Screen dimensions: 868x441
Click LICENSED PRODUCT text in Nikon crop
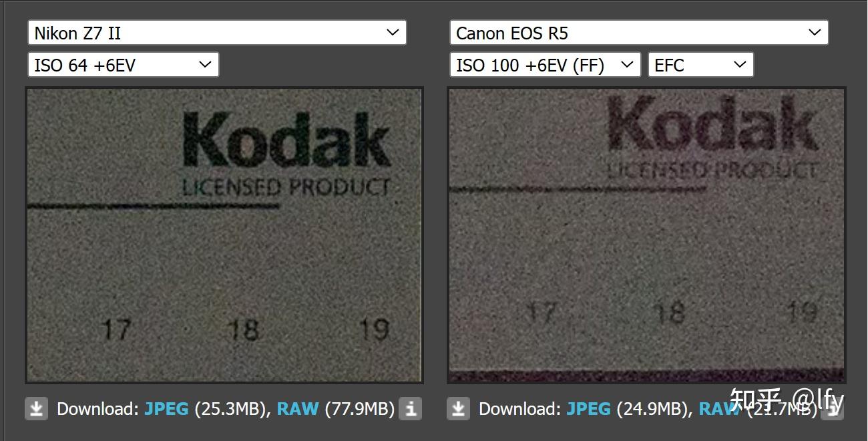click(285, 187)
